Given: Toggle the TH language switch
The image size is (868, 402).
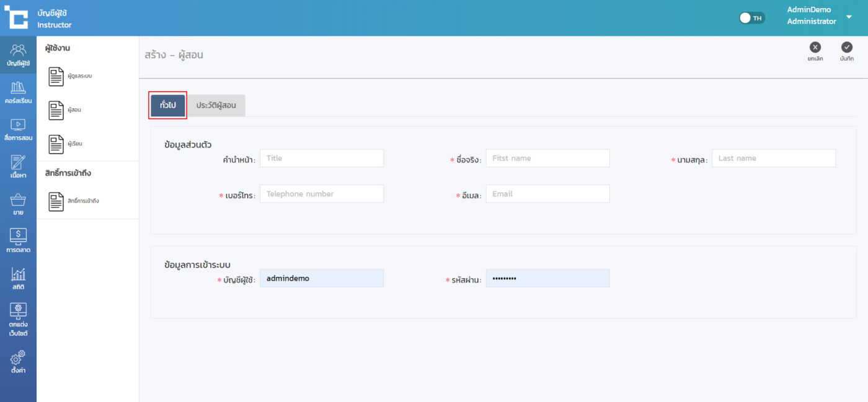Looking at the screenshot, I should click(752, 18).
